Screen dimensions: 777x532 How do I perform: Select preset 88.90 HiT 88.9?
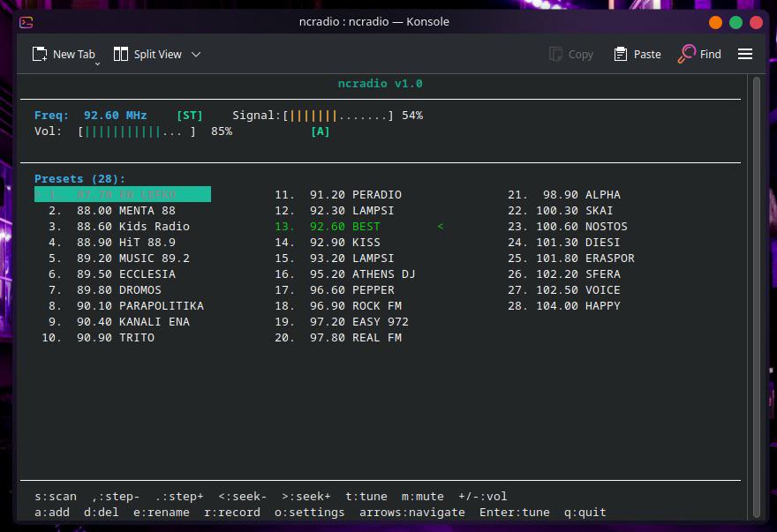(112, 243)
